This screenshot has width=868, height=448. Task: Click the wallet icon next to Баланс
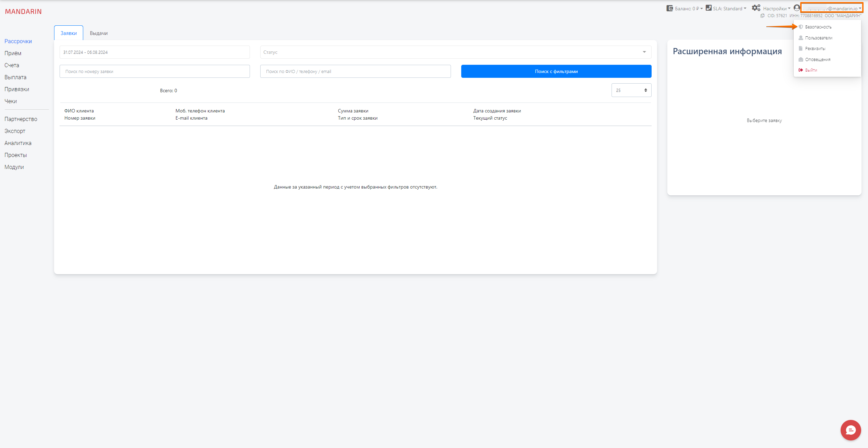coord(669,8)
